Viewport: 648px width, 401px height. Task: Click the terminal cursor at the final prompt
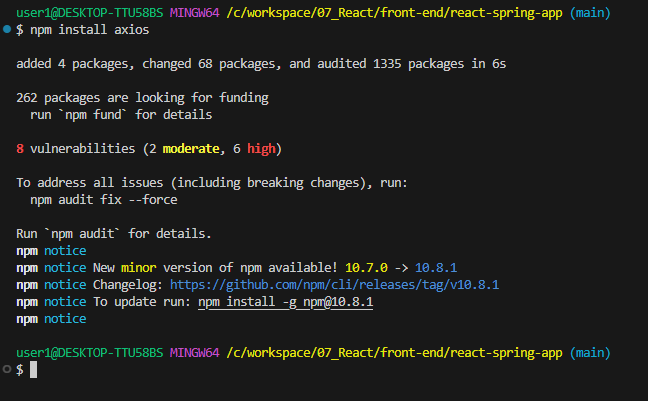pos(33,370)
